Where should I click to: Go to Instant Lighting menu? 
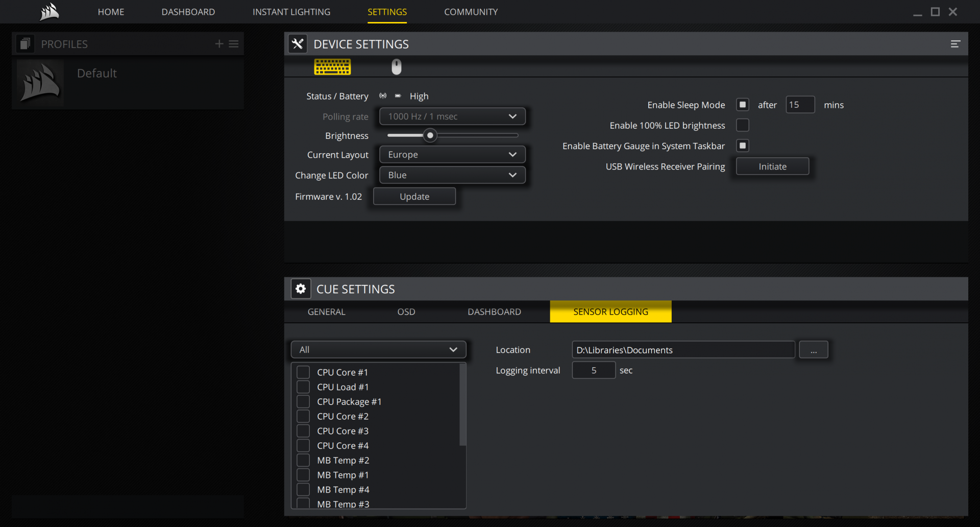[x=291, y=12]
